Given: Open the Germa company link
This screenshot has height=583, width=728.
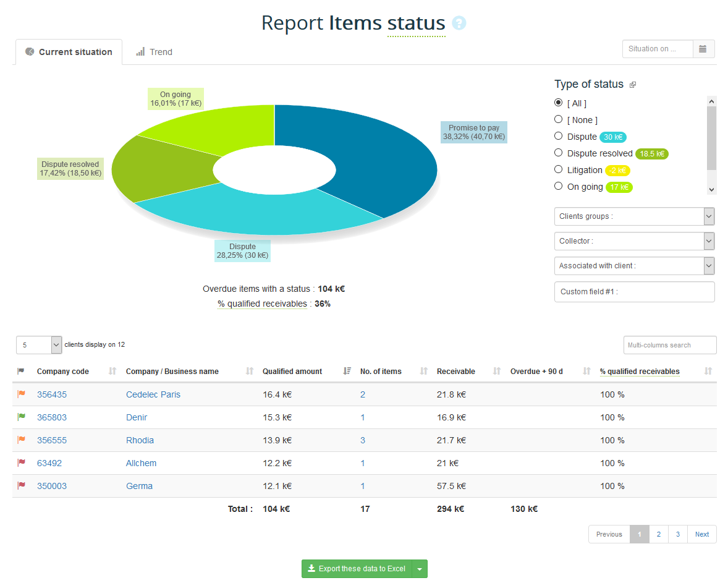Looking at the screenshot, I should [139, 486].
